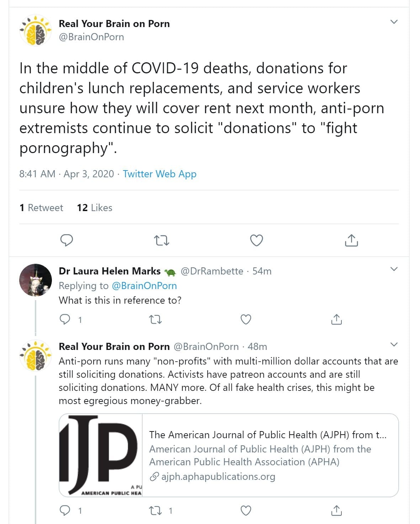
Task: Like the main tweet by BrainOnPorn
Action: tap(256, 241)
